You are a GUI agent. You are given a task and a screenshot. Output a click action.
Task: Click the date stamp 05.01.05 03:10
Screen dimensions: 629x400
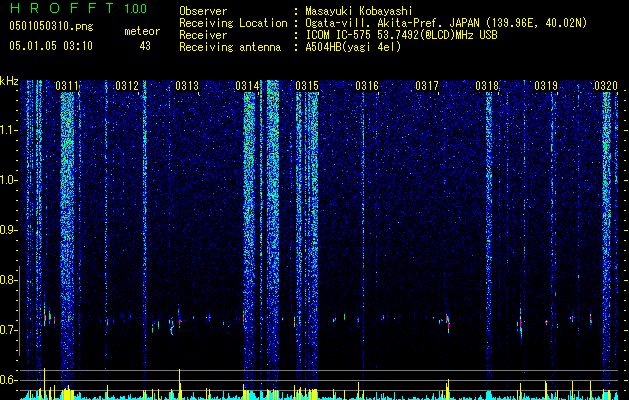pos(51,46)
